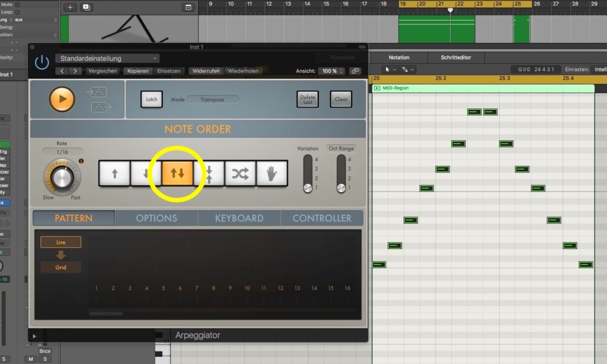Open the KEYBOARD tab
This screenshot has width=607, height=364.
coord(239,218)
